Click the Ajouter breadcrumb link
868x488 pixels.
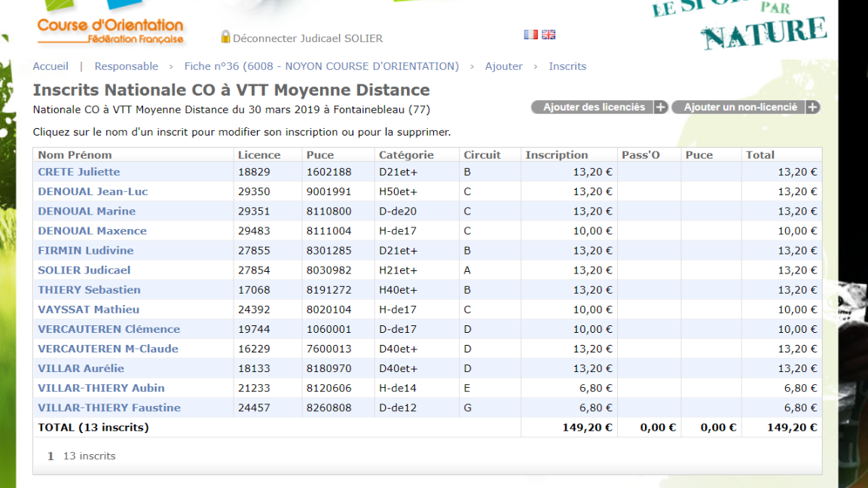pos(503,66)
